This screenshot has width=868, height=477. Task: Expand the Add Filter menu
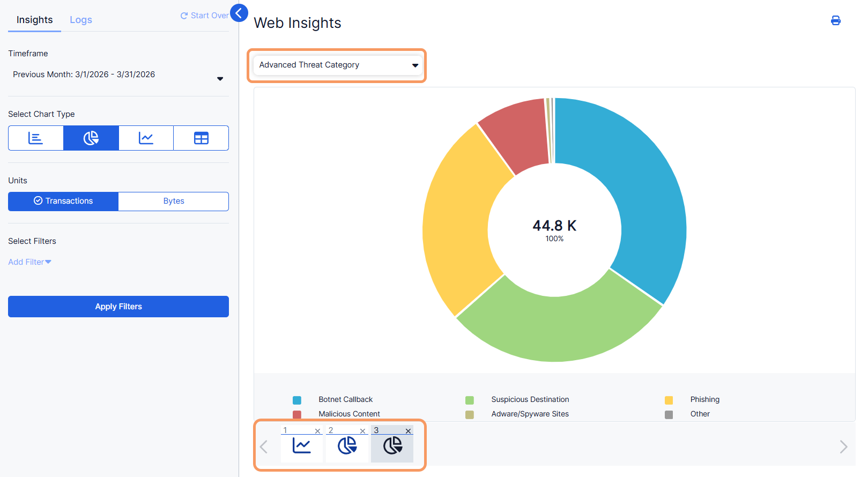tap(29, 262)
